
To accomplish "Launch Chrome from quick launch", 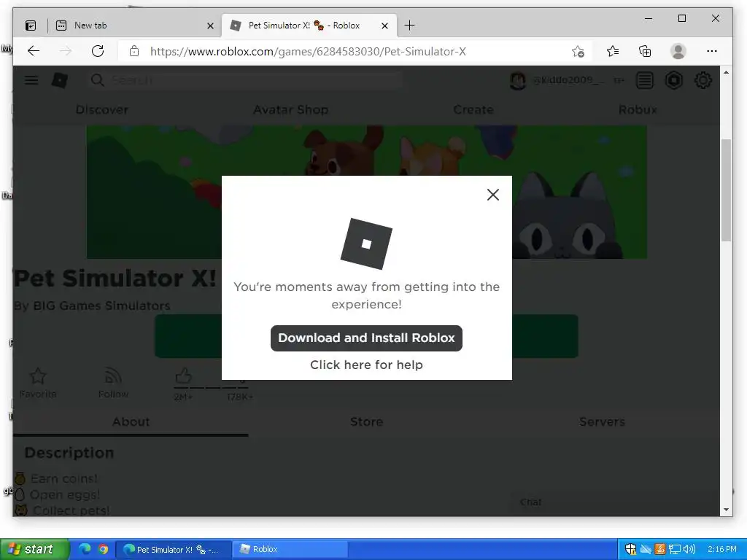I will pos(103,549).
